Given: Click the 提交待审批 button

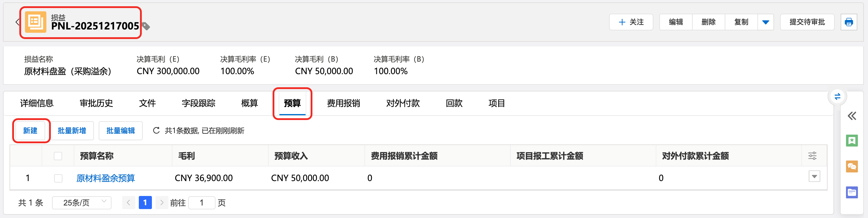Looking at the screenshot, I should coord(807,22).
